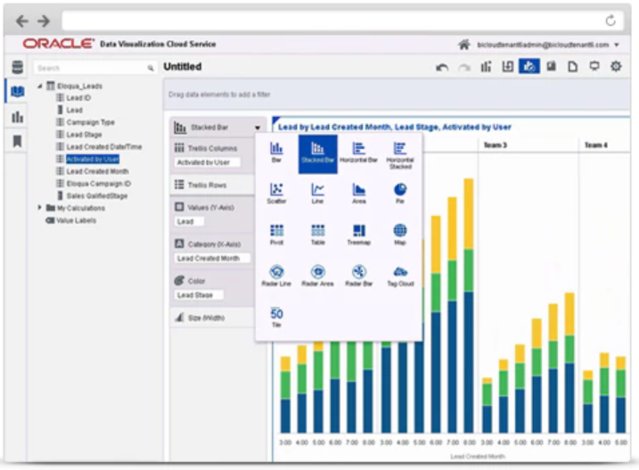Image resolution: width=639 pixels, height=470 pixels.
Task: Open the bookmark sidebar icon
Action: coord(17,141)
